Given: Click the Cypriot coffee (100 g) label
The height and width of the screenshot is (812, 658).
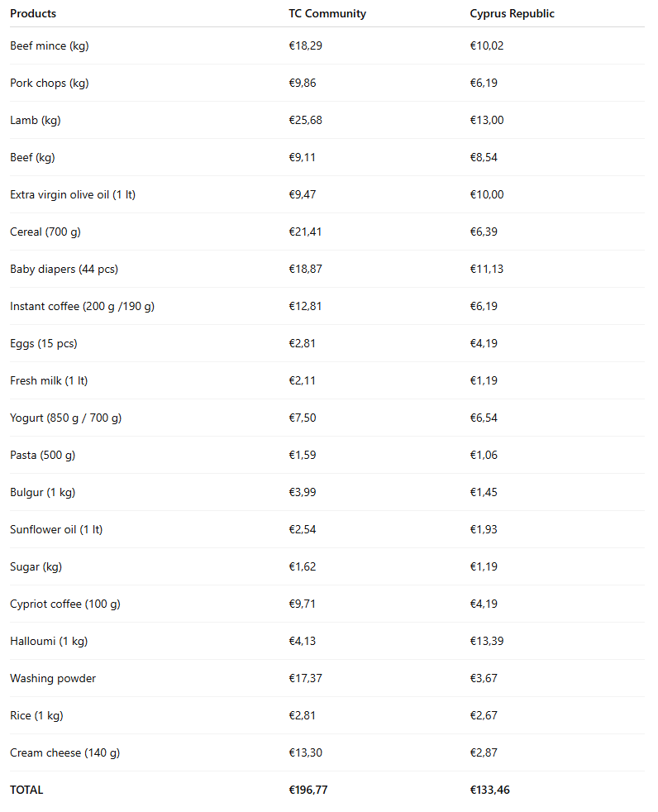Looking at the screenshot, I should click(64, 604).
